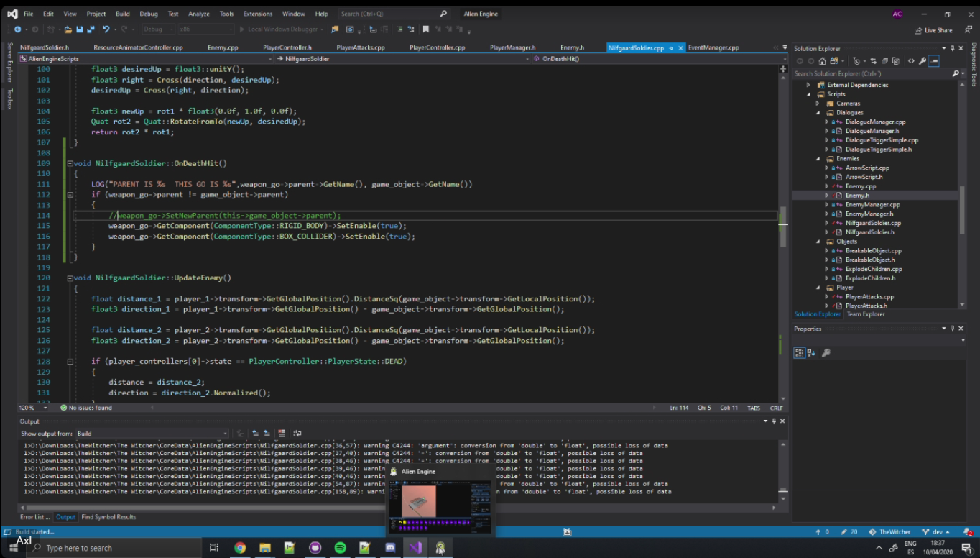This screenshot has height=558, width=980.
Task: Collapse the OnDeathHit function at line 109
Action: point(69,163)
